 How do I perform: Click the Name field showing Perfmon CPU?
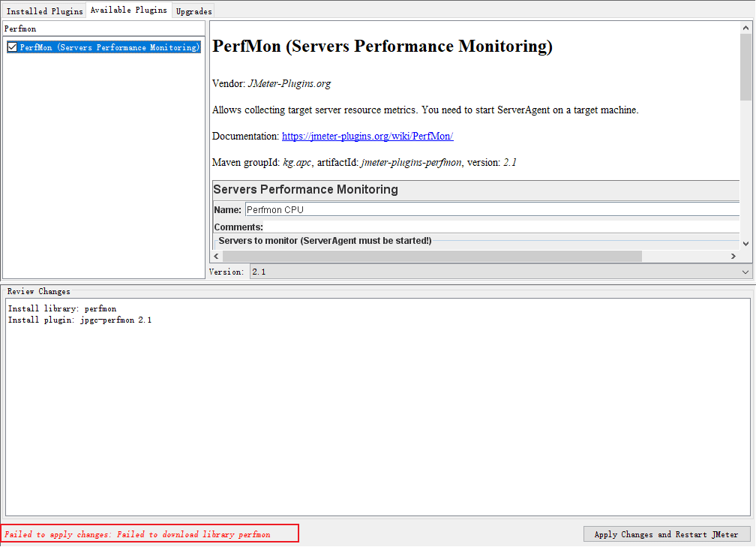pyautogui.click(x=492, y=210)
